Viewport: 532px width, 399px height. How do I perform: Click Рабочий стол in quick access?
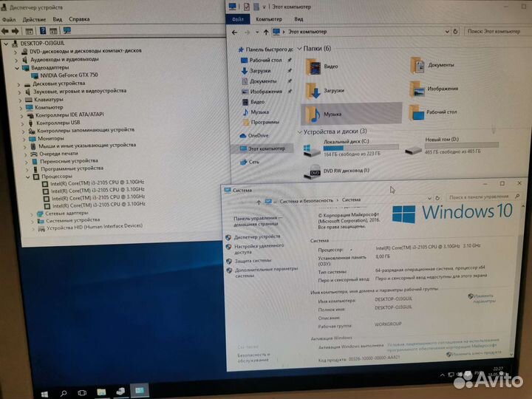click(265, 60)
